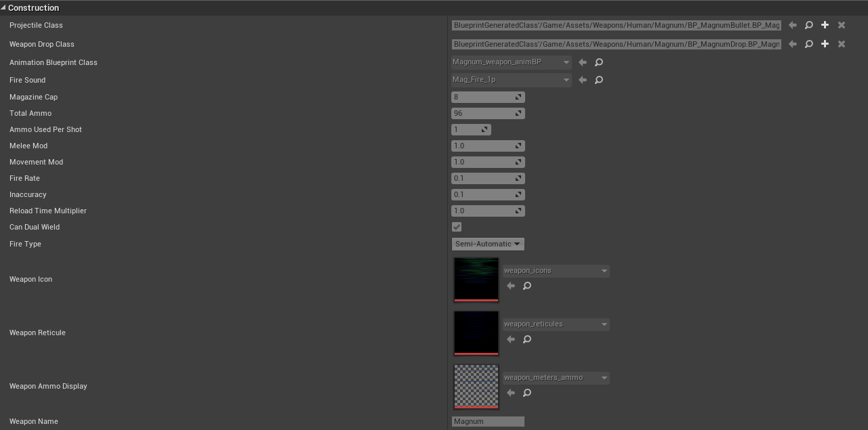Screen dimensions: 868x430
Task: Use selected arrow for Fire Sound
Action: tap(582, 80)
